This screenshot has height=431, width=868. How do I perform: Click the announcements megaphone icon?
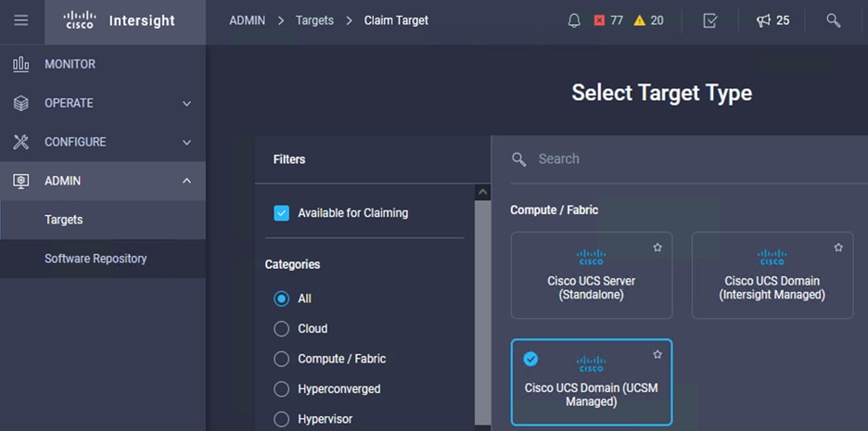(x=772, y=20)
